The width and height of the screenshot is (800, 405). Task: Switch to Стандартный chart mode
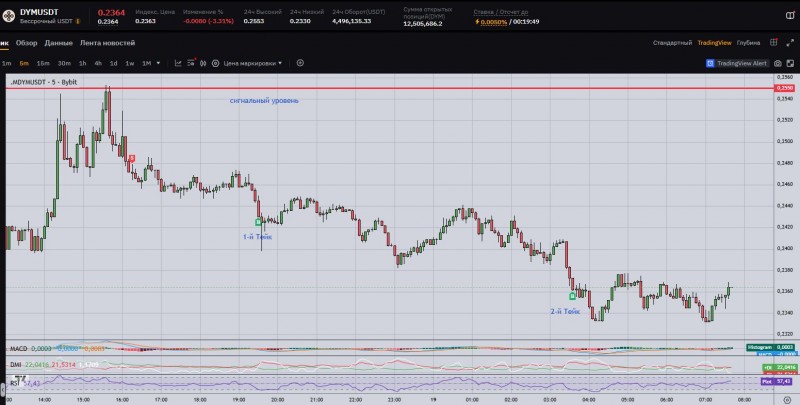(672, 43)
